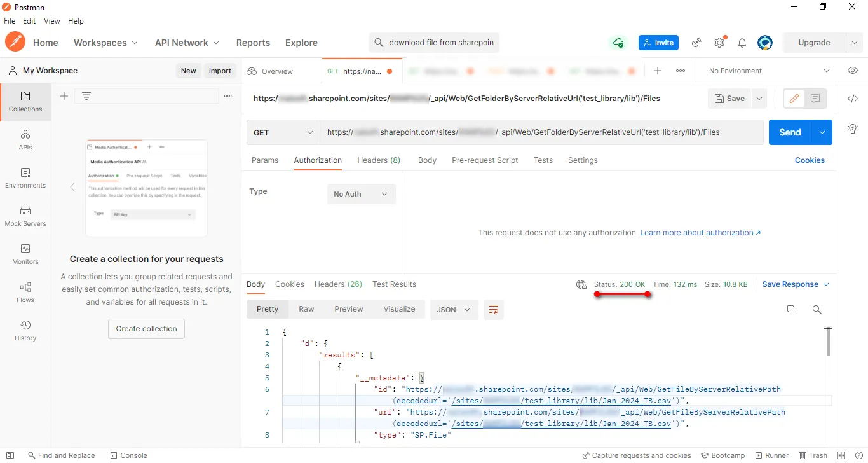Expand the Send button dropdown arrow

(822, 132)
